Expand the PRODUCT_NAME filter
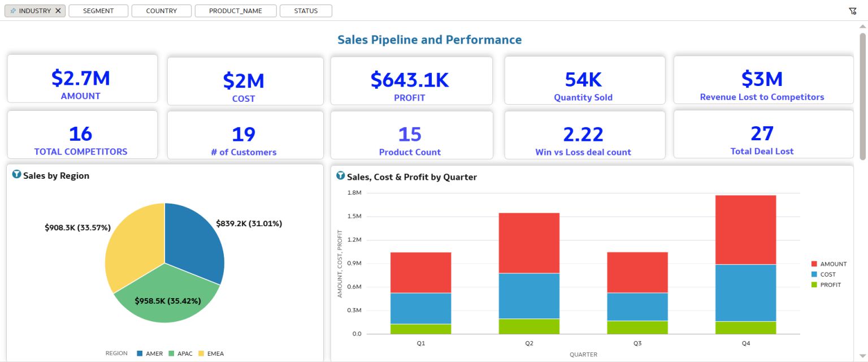 [x=235, y=11]
